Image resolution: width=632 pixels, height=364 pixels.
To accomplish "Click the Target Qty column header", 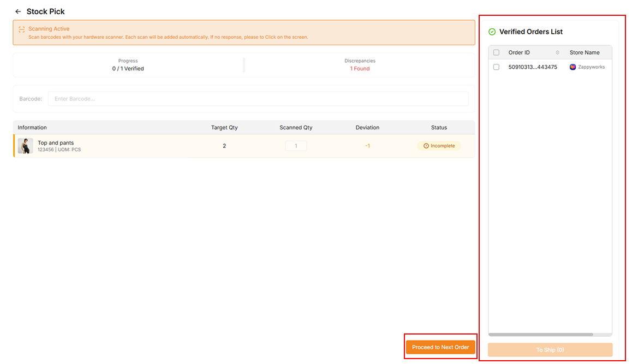I will pos(224,127).
